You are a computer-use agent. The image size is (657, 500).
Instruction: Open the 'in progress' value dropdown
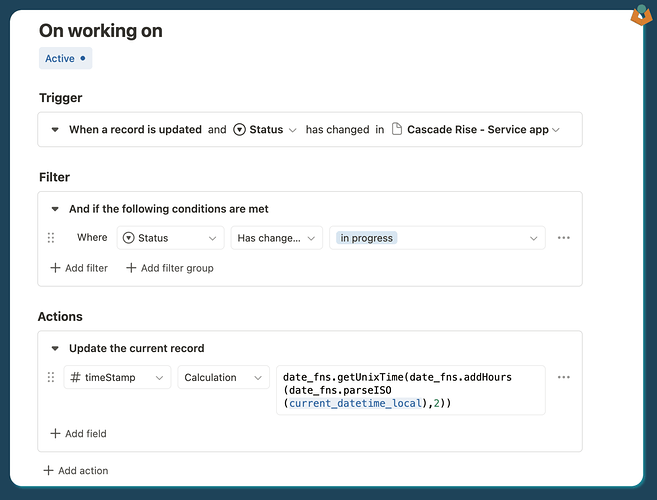437,238
